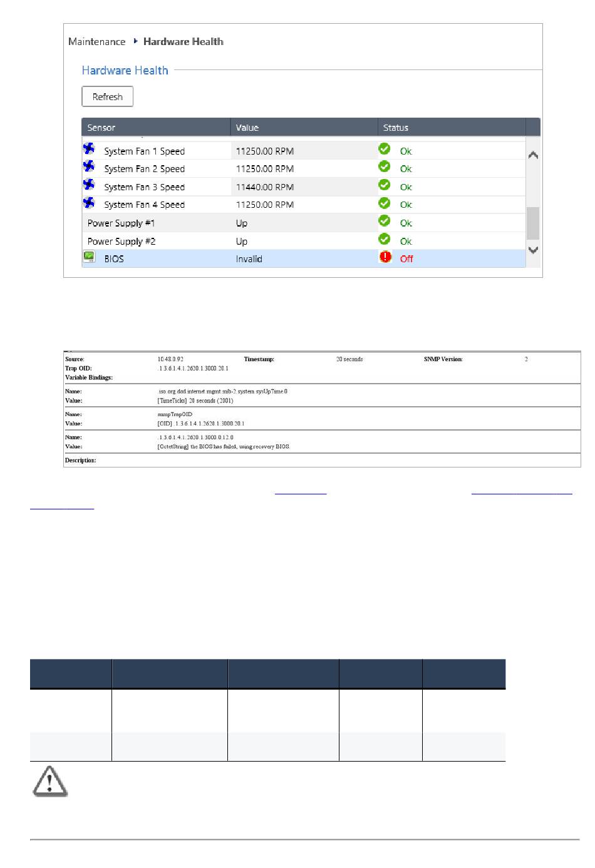
Task: Click the Description label in trap details
Action: (x=81, y=461)
